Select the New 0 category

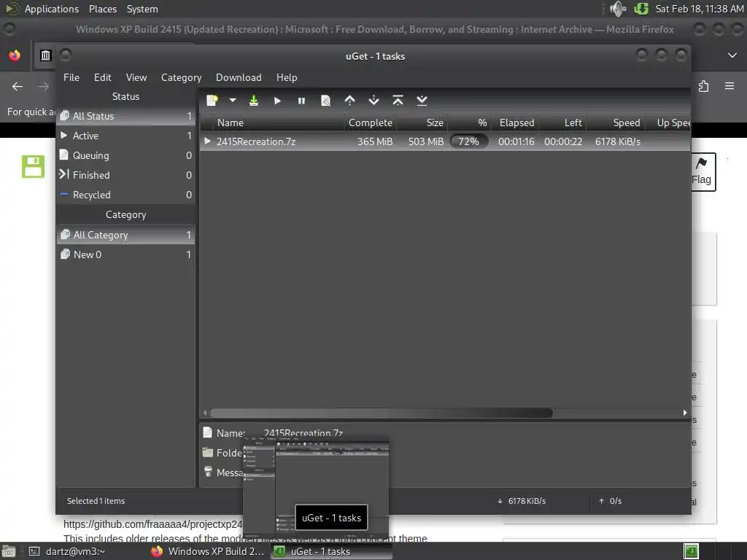click(x=125, y=254)
